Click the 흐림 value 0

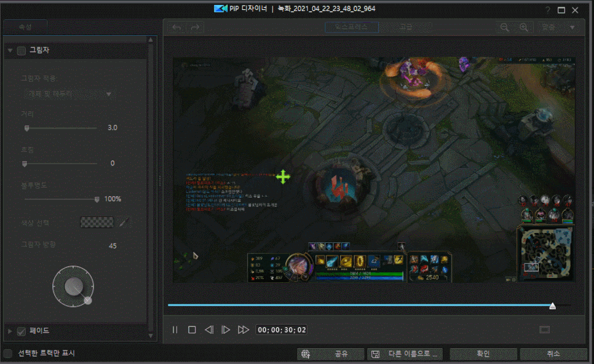click(x=113, y=164)
